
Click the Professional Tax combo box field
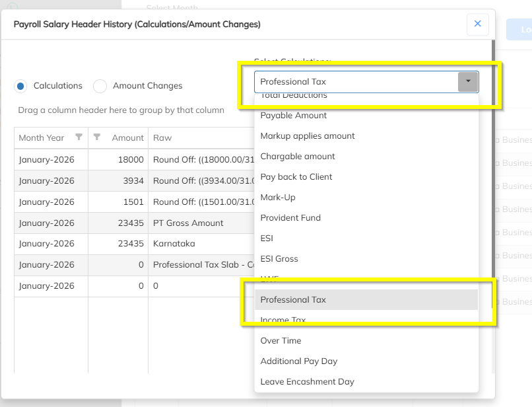click(x=356, y=82)
